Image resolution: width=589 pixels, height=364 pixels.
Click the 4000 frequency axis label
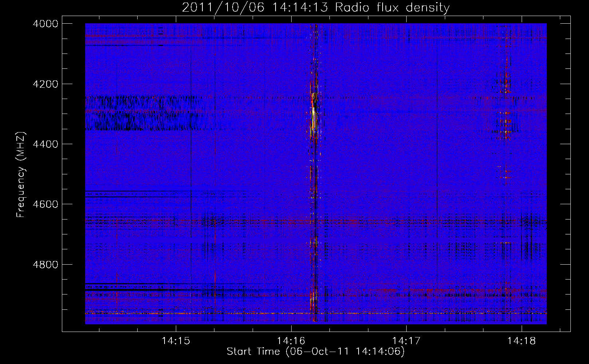[x=46, y=24]
